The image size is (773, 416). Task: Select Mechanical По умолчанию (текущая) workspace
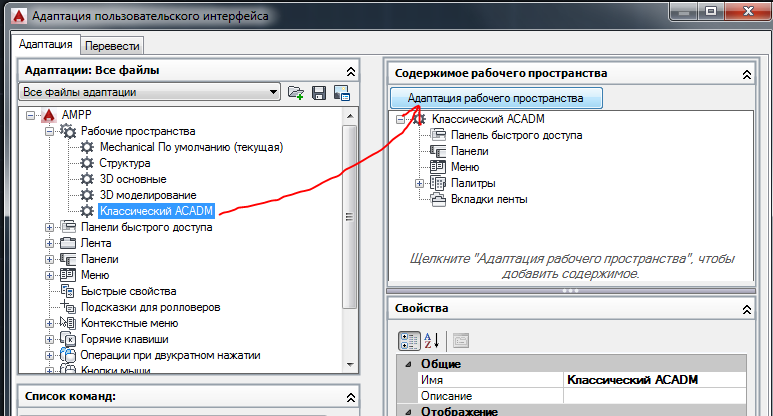point(191,147)
